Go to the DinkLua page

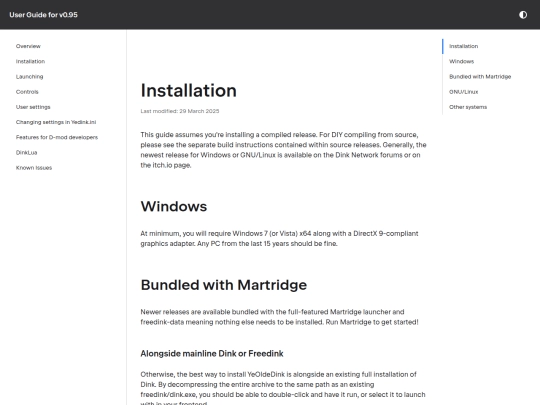coord(27,152)
